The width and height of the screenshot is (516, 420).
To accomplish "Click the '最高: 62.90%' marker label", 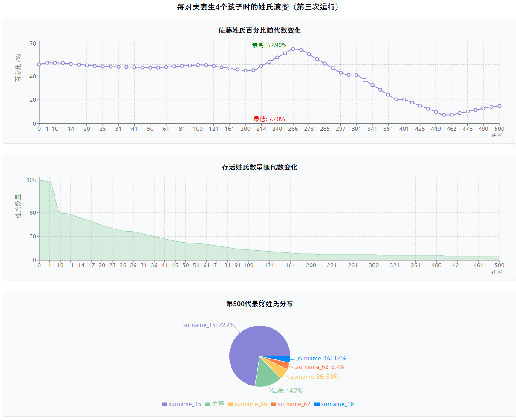I will point(269,45).
